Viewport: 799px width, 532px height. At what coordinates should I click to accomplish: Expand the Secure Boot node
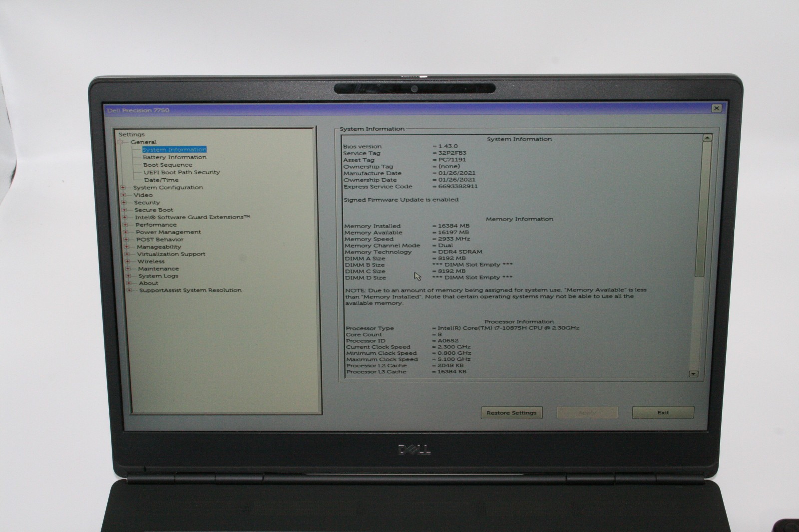124,210
